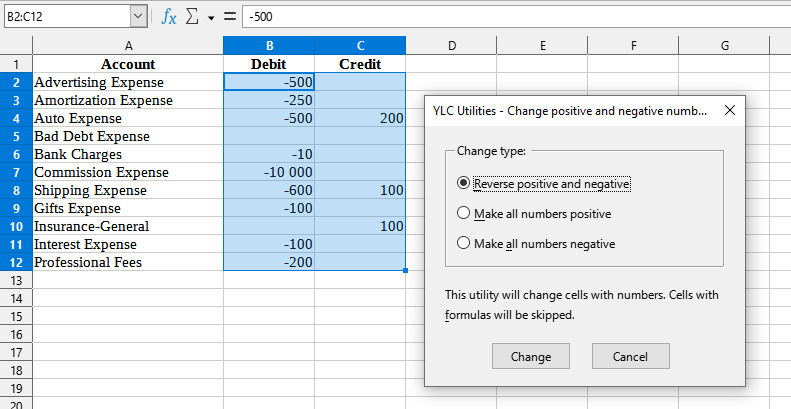The width and height of the screenshot is (791, 409).
Task: Click the Formula equals sign icon
Action: 230,17
